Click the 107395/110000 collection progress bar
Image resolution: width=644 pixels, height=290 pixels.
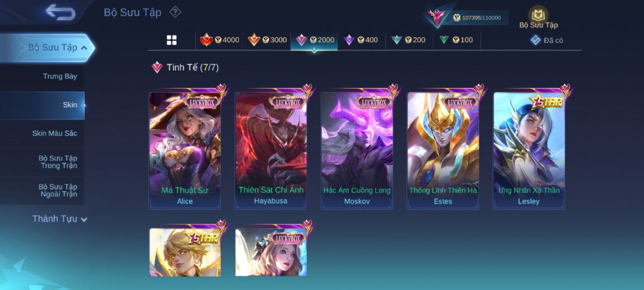click(x=479, y=18)
